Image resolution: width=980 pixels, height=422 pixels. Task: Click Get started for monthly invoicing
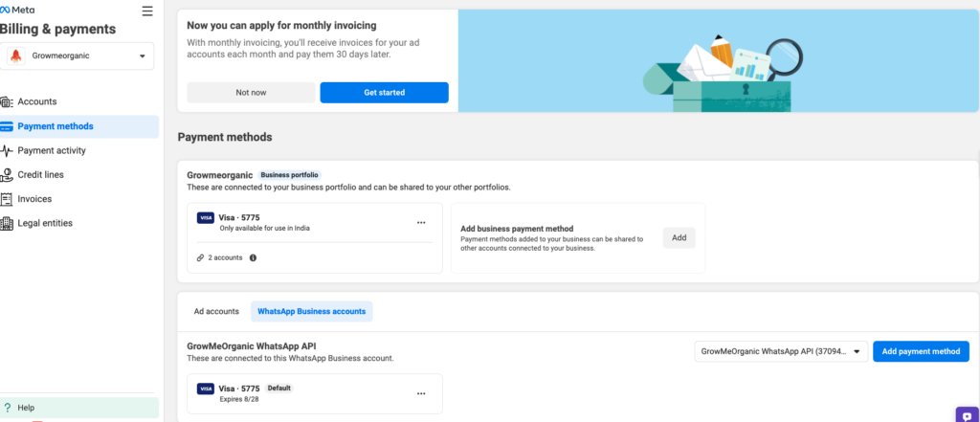(385, 93)
